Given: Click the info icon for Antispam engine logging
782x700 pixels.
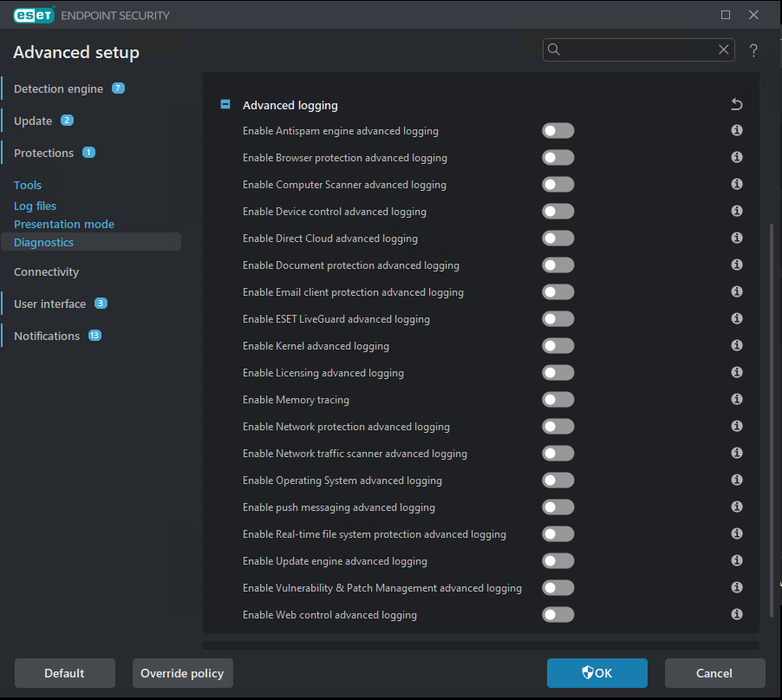Looking at the screenshot, I should click(x=737, y=131).
